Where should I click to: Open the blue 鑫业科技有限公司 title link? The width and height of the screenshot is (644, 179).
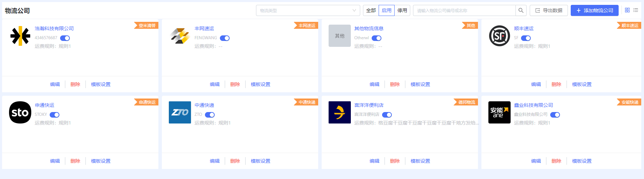pos(534,105)
